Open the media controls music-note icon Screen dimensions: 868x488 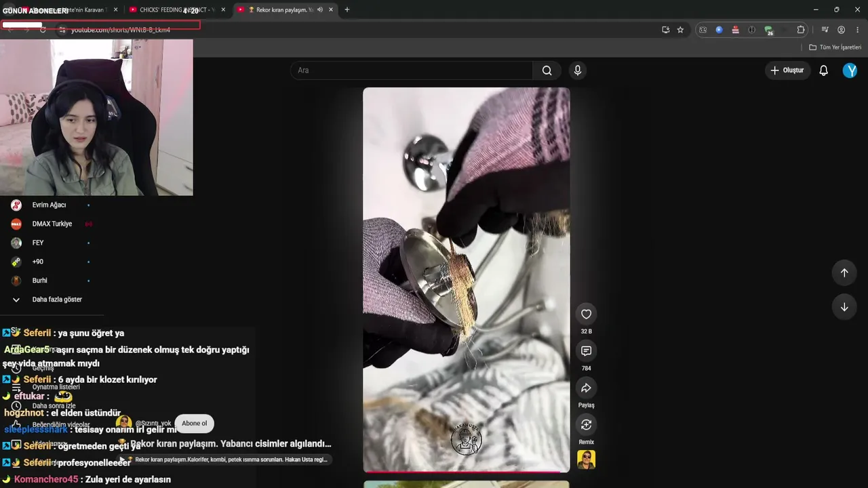825,30
